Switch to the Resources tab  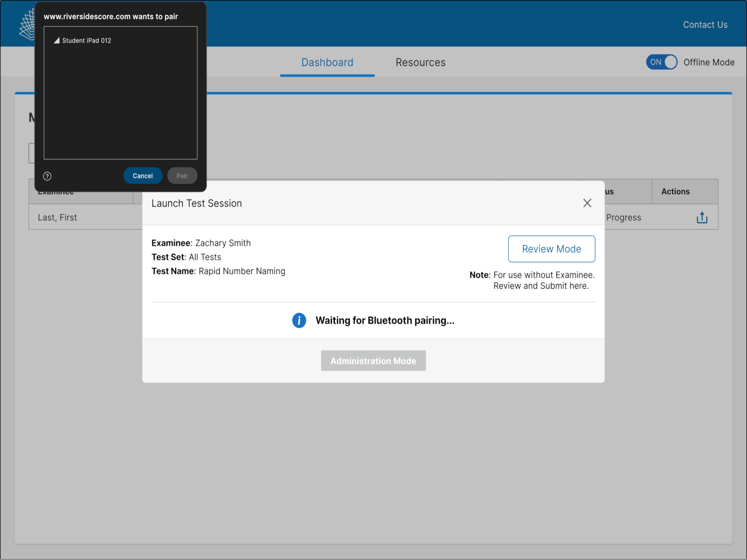point(421,63)
